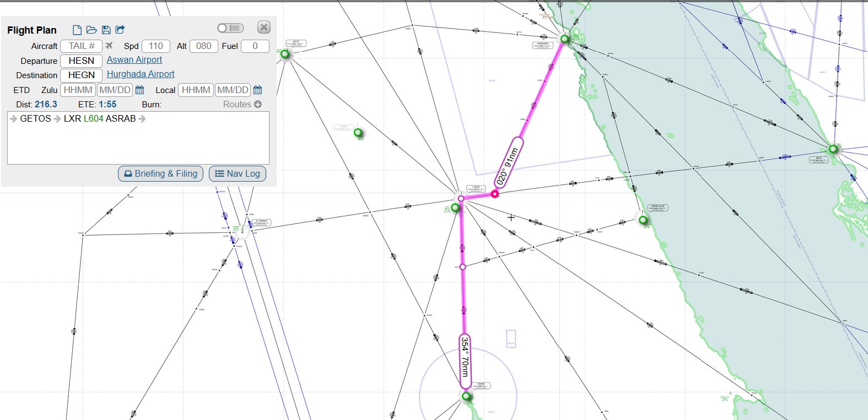Open Briefing & Filing

click(x=161, y=173)
